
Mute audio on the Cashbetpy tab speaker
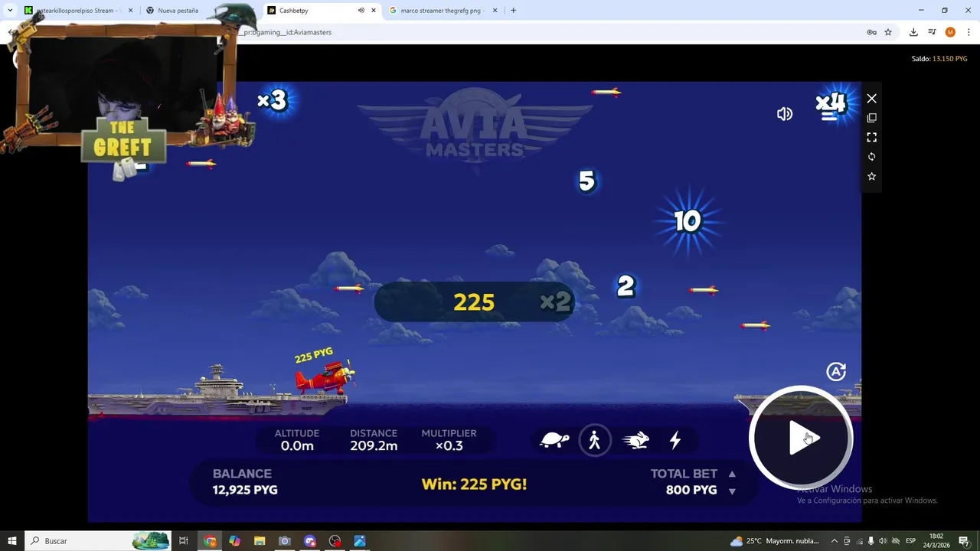point(361,11)
